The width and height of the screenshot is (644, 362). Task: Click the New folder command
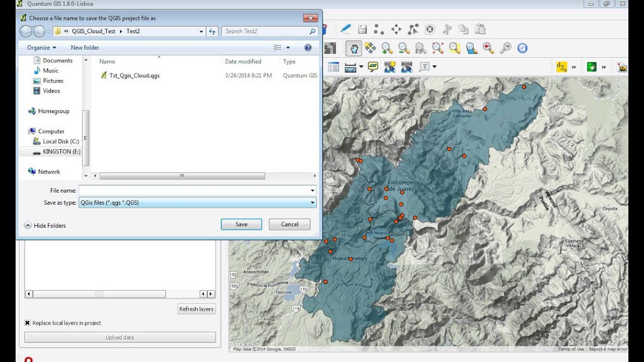coord(85,48)
